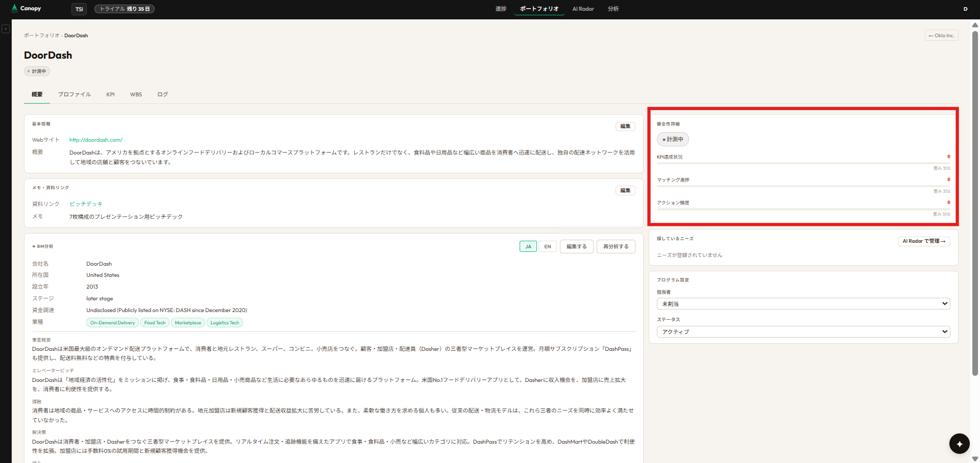Open the AI assistant sparkle button

pyautogui.click(x=959, y=444)
